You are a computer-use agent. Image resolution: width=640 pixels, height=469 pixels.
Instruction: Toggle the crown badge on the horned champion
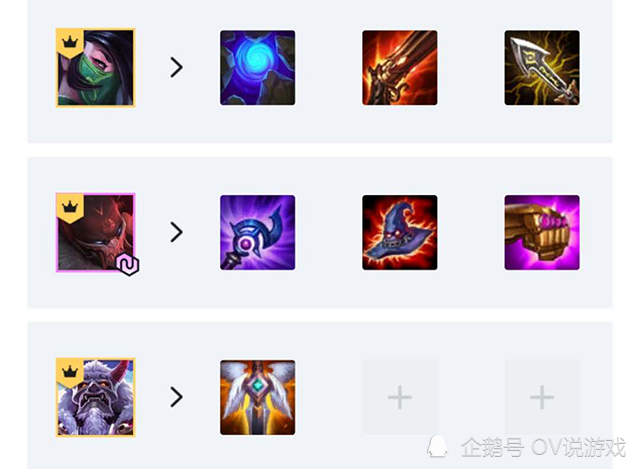click(70, 372)
